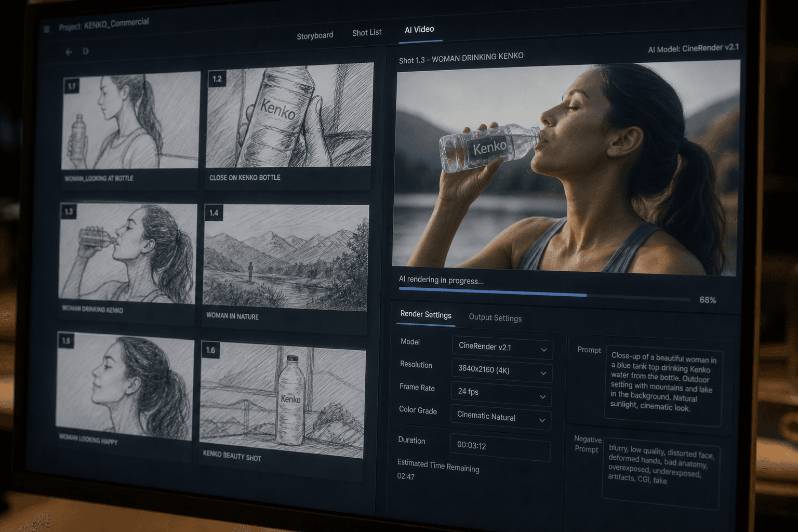Click the Frame Rate label
The width and height of the screenshot is (798, 532).
click(417, 388)
